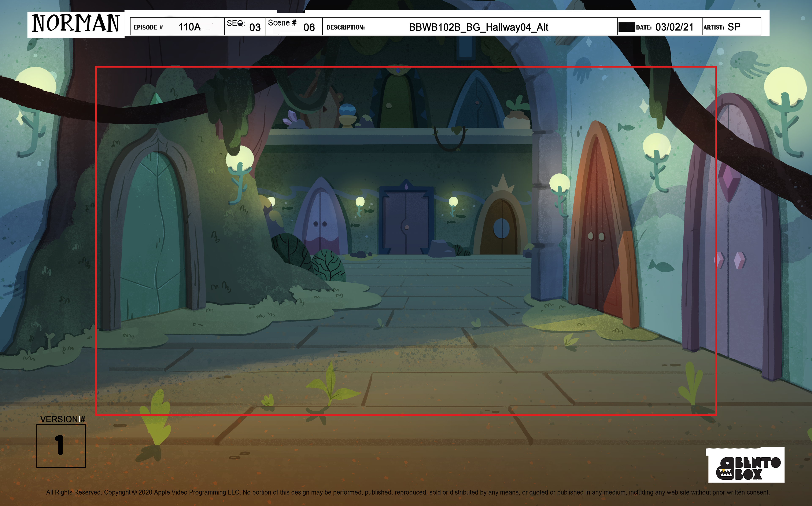Click the date 03/02/21 field
This screenshot has height=506, width=812.
674,27
